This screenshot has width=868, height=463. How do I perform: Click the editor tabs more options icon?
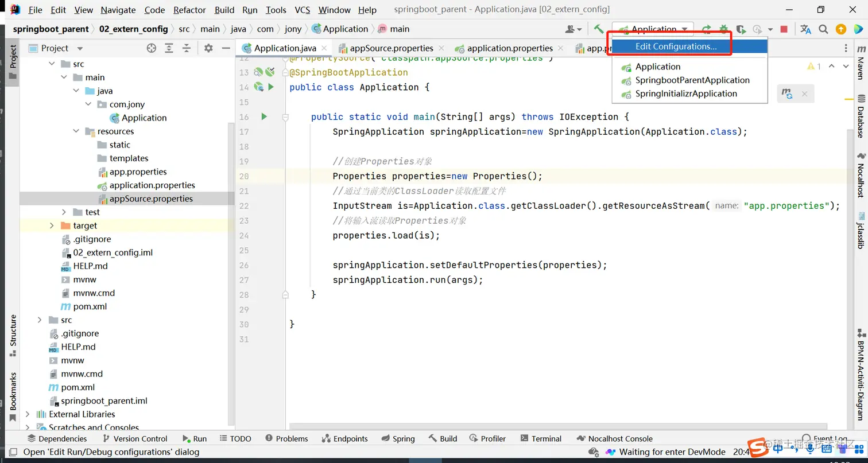pos(846,48)
